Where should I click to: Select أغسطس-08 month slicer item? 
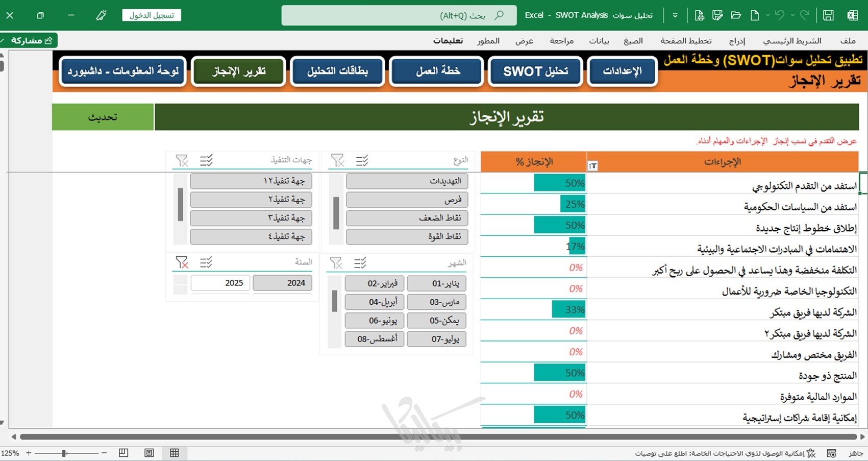(x=375, y=339)
